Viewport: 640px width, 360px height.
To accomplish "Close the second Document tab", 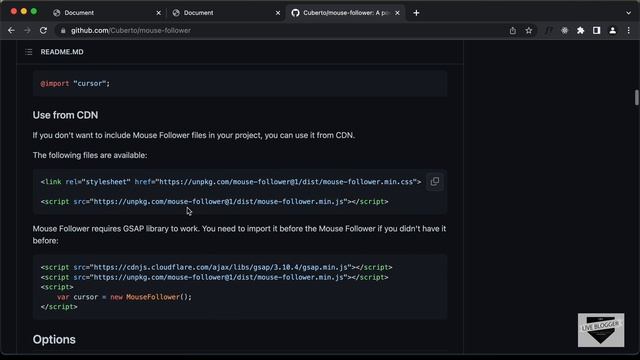I will pyautogui.click(x=278, y=13).
